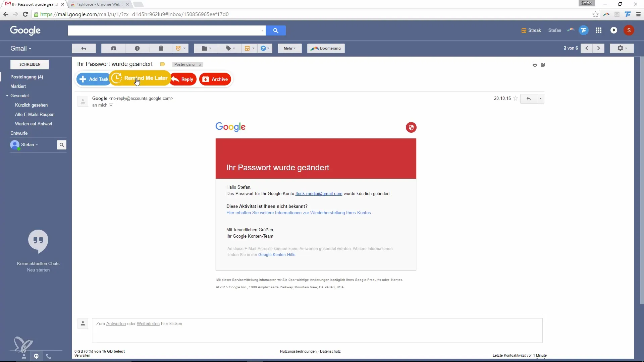The image size is (644, 362).
Task: Open Kürzlich gesehen label
Action: pyautogui.click(x=32, y=105)
